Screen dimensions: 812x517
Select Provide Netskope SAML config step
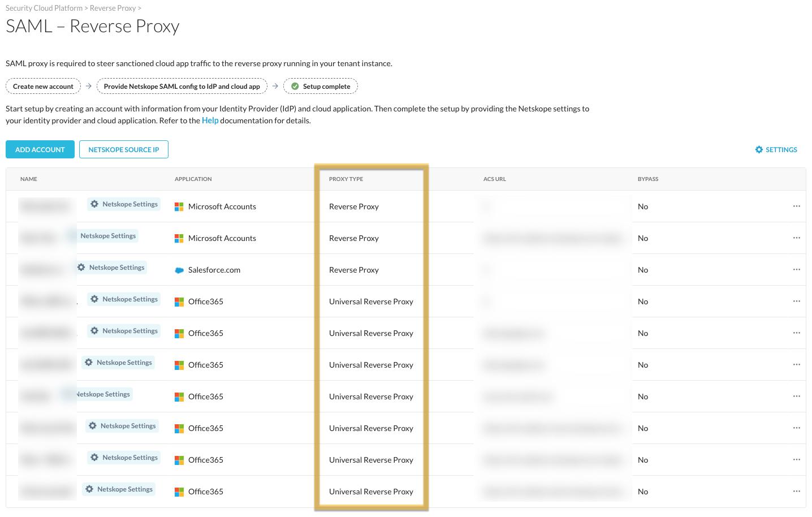click(x=182, y=87)
